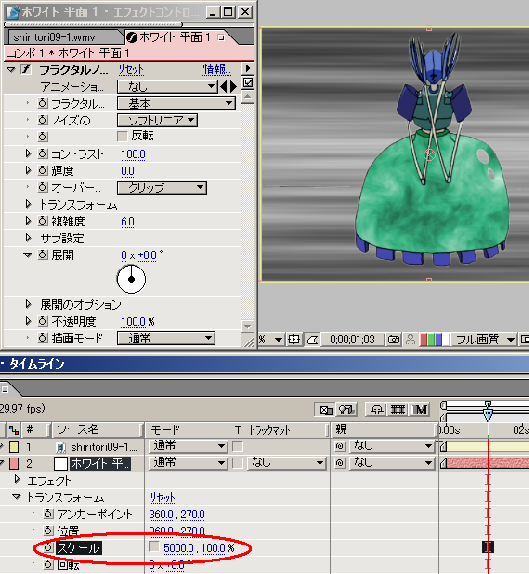This screenshot has width=529, height=574.
Task: Check the 反転 checkbox
Action: (x=122, y=136)
